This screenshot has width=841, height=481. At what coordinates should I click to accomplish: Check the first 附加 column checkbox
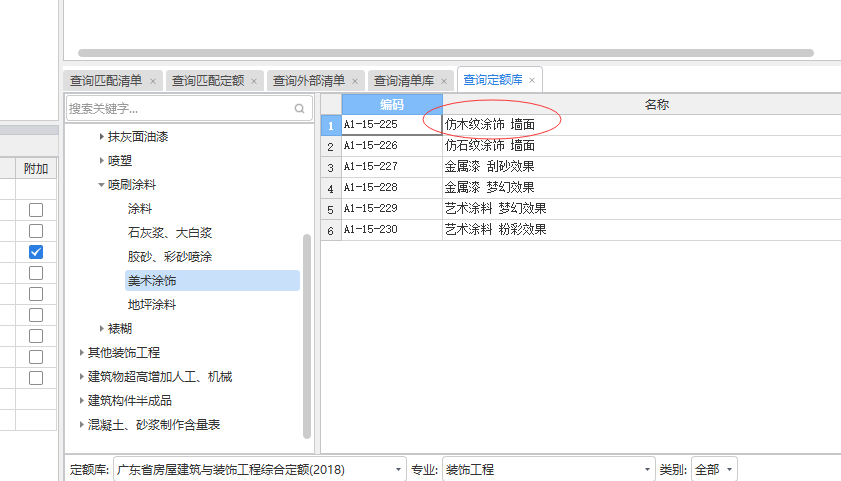[x=36, y=210]
